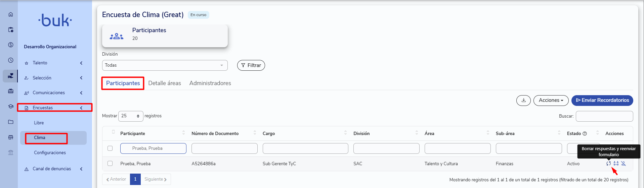Click the Enviar Recordatorios button
This screenshot has width=644, height=188.
coord(602,100)
